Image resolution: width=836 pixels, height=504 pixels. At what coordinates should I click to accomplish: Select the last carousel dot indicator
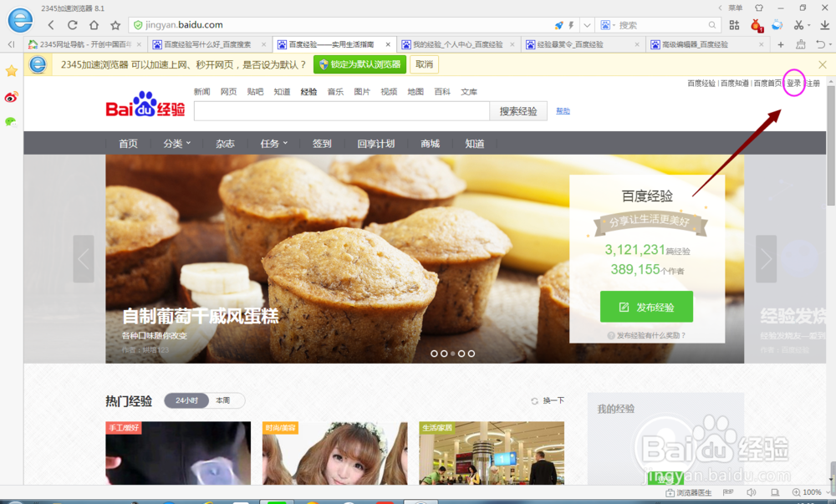pos(472,354)
